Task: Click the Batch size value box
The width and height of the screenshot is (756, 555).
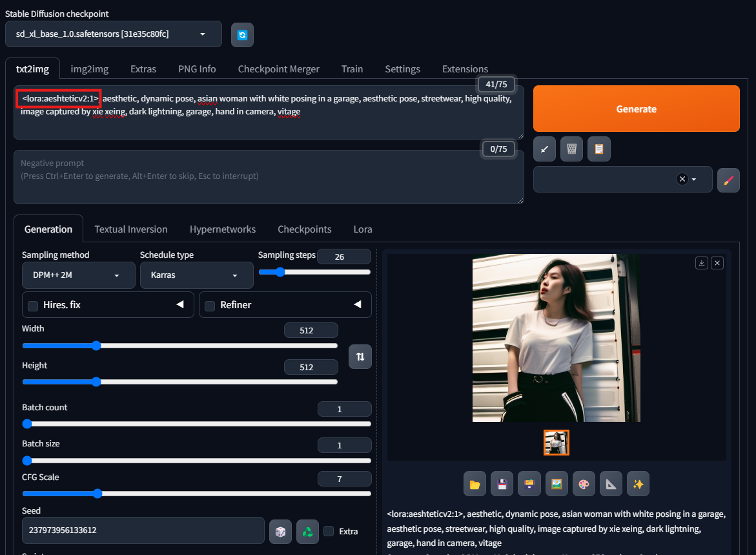Action: pyautogui.click(x=344, y=445)
